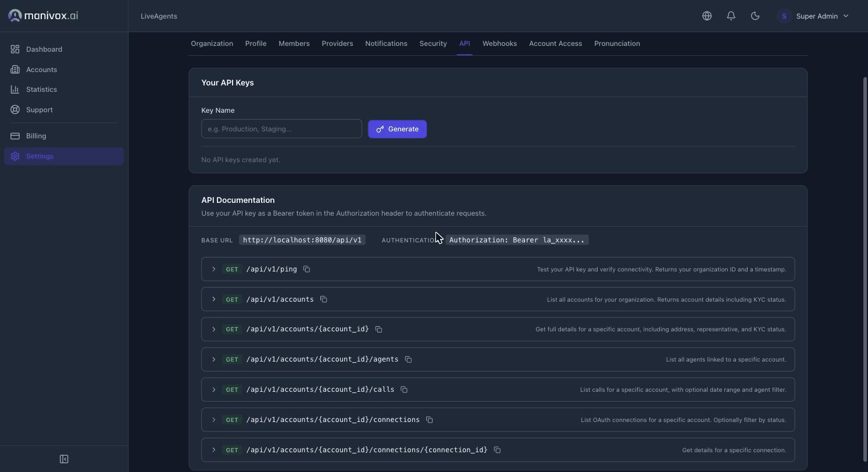Click the Settings gear icon
868x472 pixels.
click(15, 156)
